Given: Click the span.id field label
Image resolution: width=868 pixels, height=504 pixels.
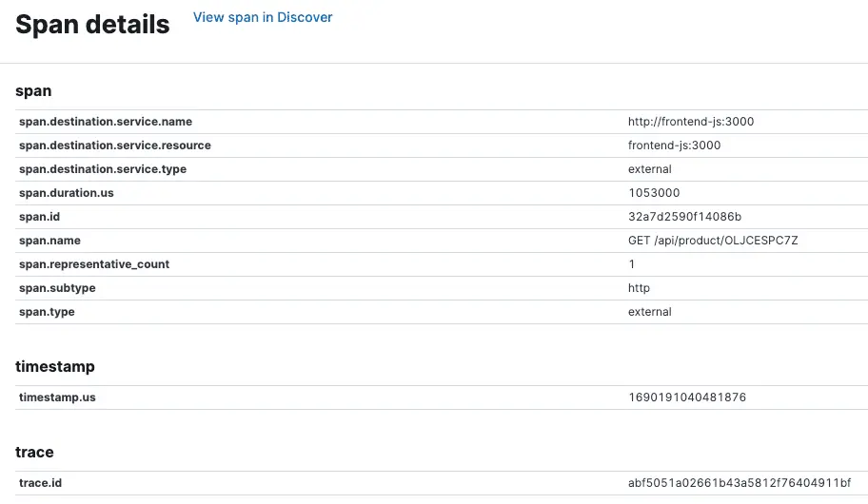Looking at the screenshot, I should click(39, 217).
